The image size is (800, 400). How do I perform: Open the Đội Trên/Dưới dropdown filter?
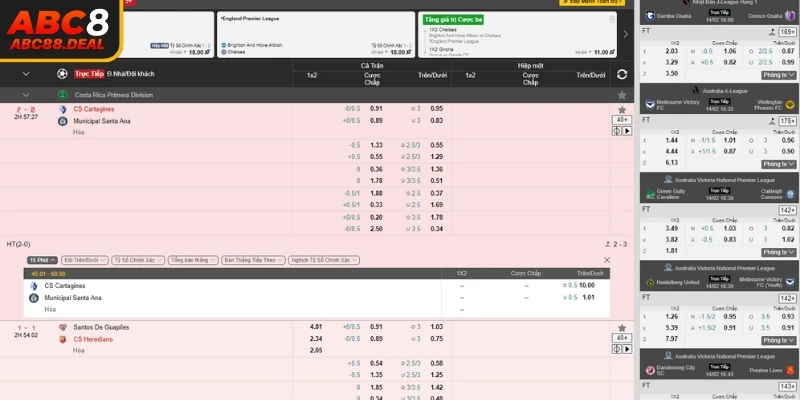point(84,260)
